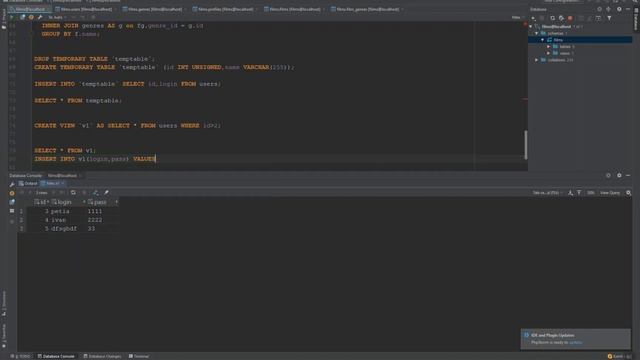
Task: Sort results by pass column header
Action: click(x=102, y=202)
